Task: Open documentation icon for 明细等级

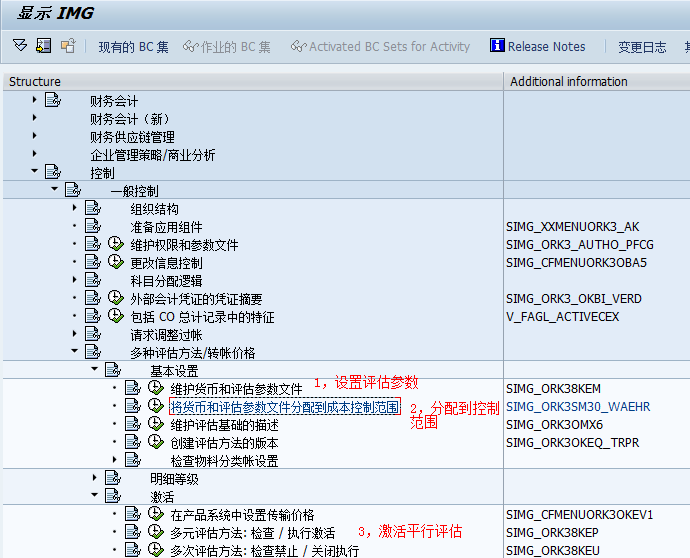Action: pyautogui.click(x=113, y=477)
